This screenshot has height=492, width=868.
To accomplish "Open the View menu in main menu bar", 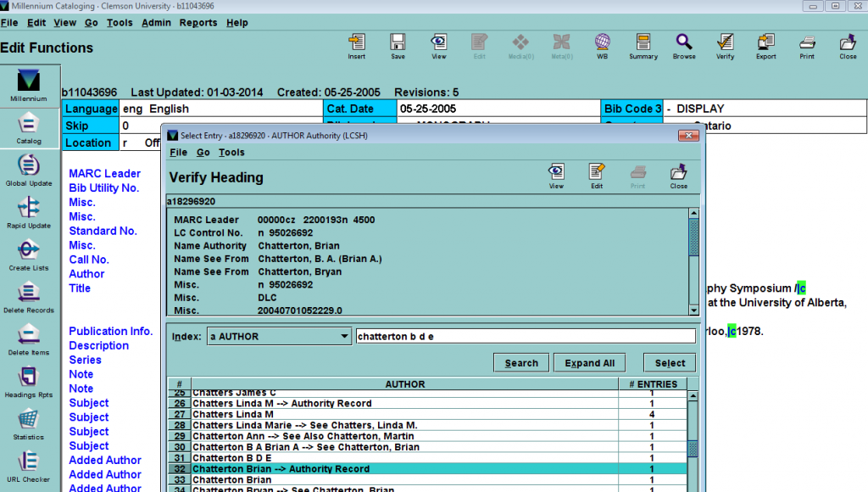I will click(64, 23).
